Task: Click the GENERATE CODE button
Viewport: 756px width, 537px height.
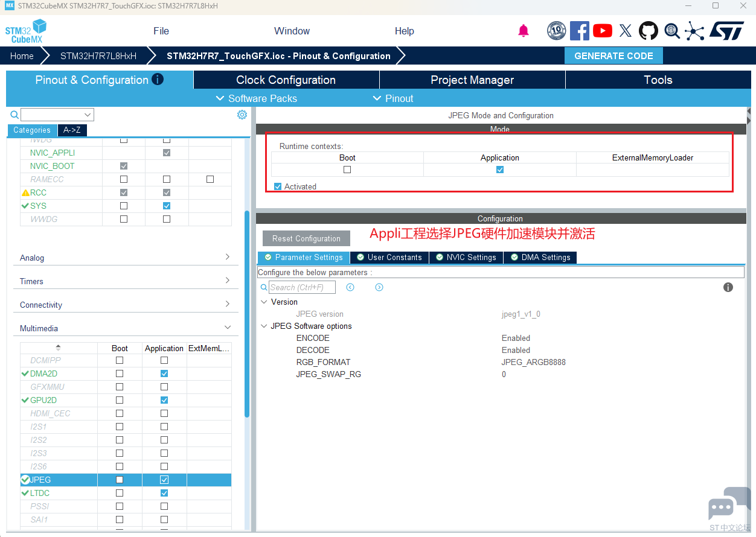Action: click(x=613, y=56)
